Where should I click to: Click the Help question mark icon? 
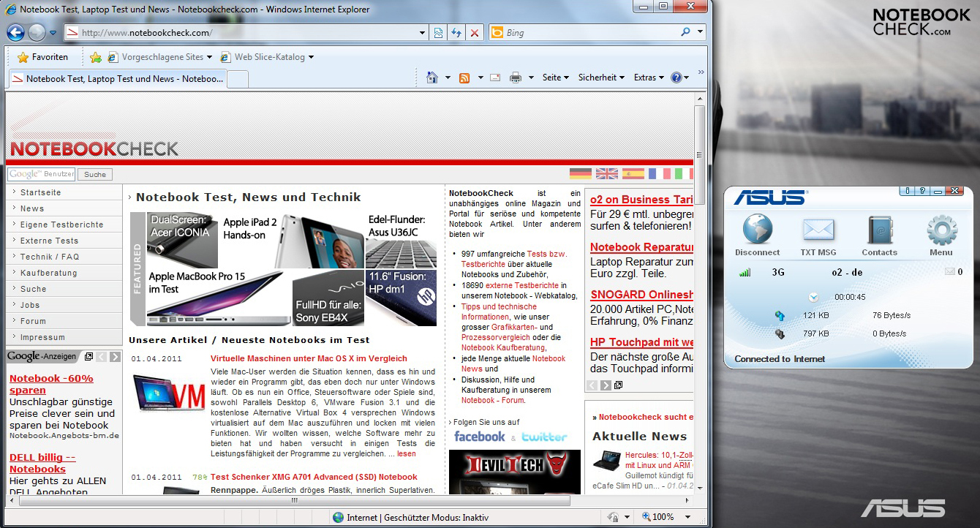pos(676,78)
